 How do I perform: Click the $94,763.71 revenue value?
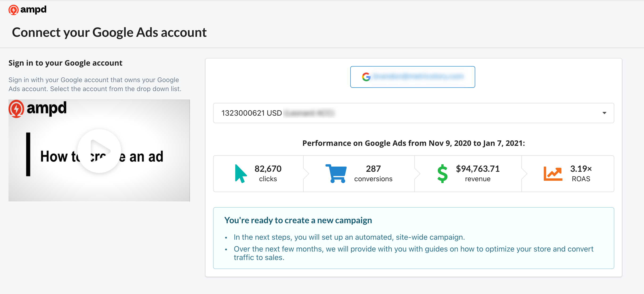[x=478, y=169]
